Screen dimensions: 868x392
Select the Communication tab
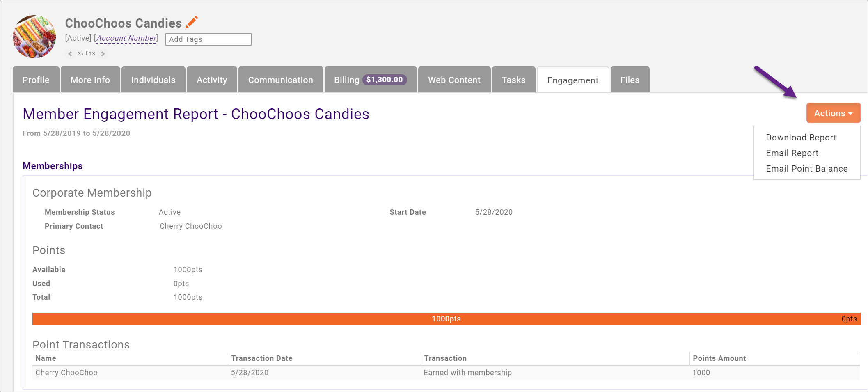(280, 80)
